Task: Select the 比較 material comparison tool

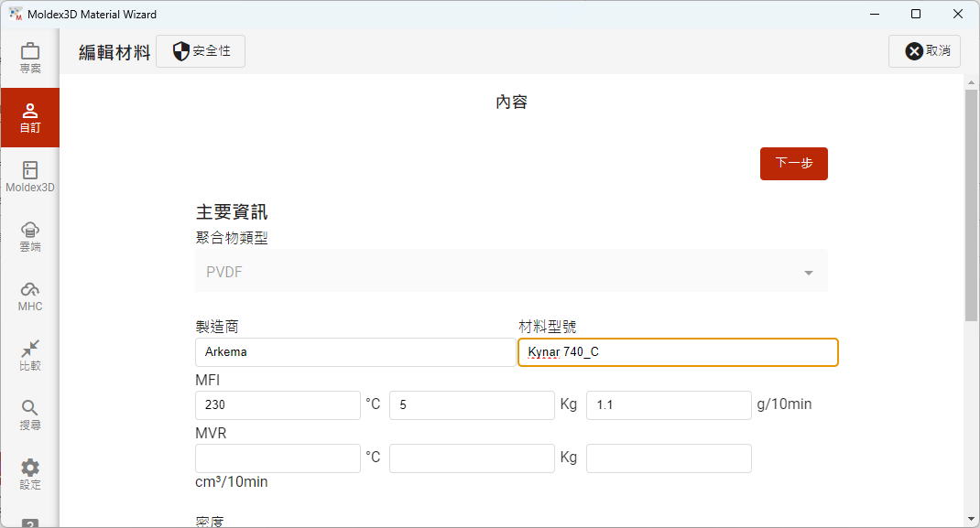Action: 30,355
